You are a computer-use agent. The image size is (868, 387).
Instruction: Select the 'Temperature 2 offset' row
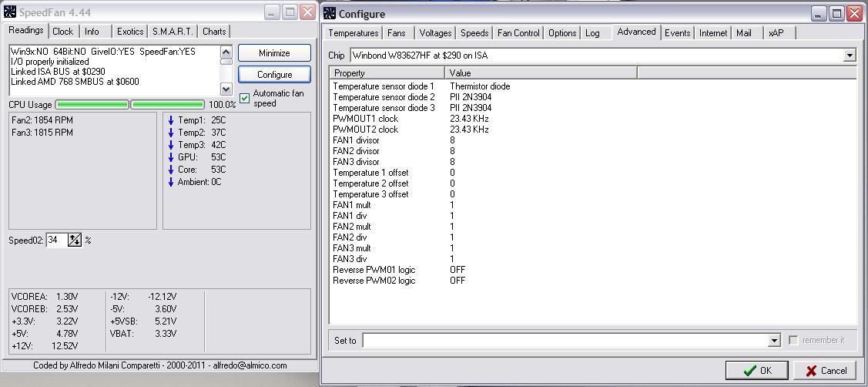pos(592,183)
